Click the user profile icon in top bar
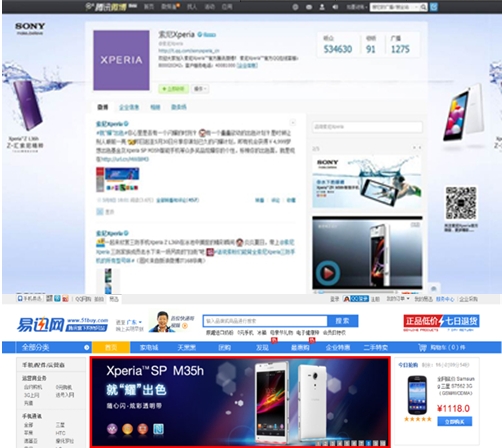Image resolution: width=502 pixels, height=448 pixels. click(x=322, y=7)
